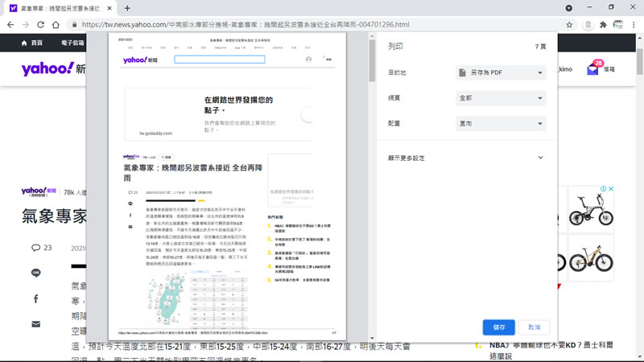Reload the page with the refresh icon

[x=40, y=25]
